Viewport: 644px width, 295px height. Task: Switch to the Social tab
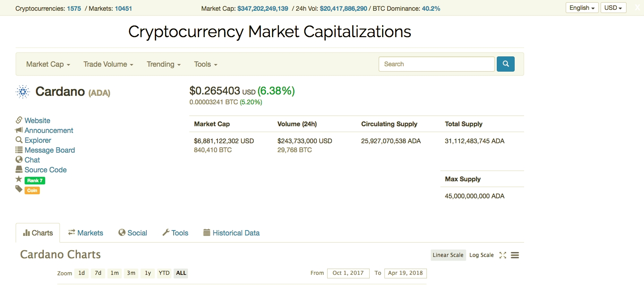133,233
